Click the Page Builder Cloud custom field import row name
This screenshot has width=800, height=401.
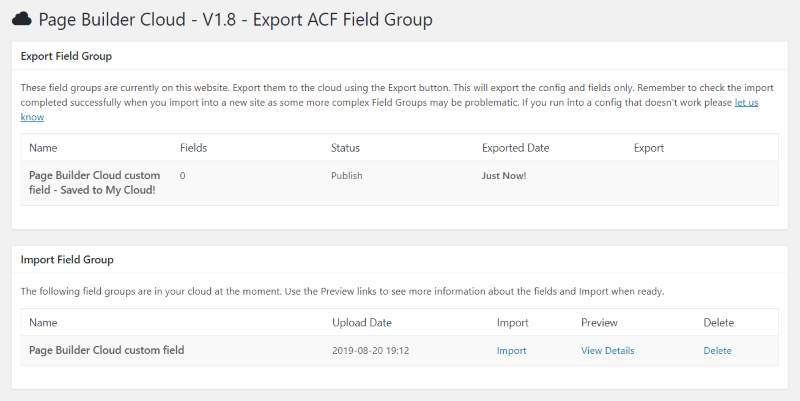tap(107, 350)
